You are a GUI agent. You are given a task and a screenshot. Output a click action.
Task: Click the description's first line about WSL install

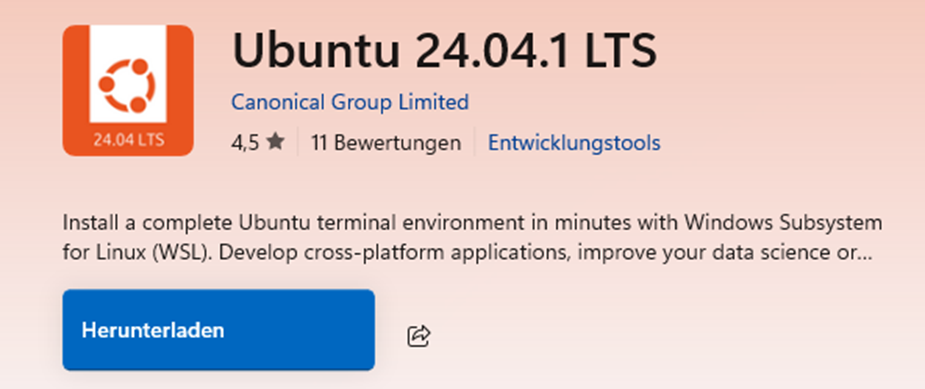click(473, 224)
